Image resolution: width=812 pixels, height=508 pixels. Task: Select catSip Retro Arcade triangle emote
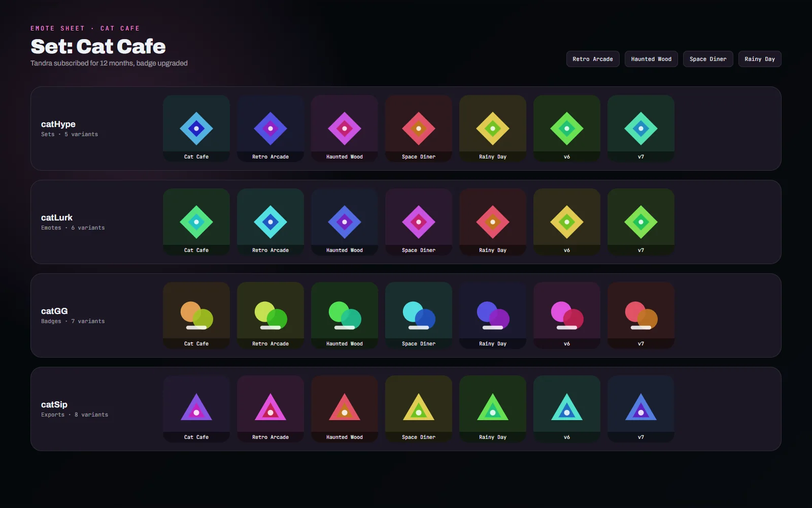coord(270,409)
